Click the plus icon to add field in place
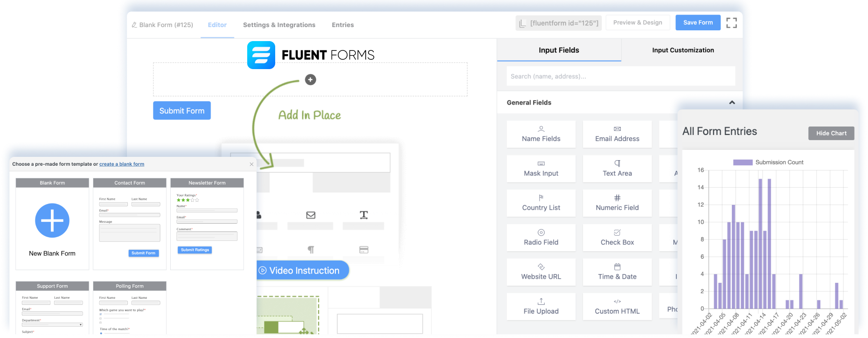Viewport: 868px width, 338px height. (x=311, y=80)
